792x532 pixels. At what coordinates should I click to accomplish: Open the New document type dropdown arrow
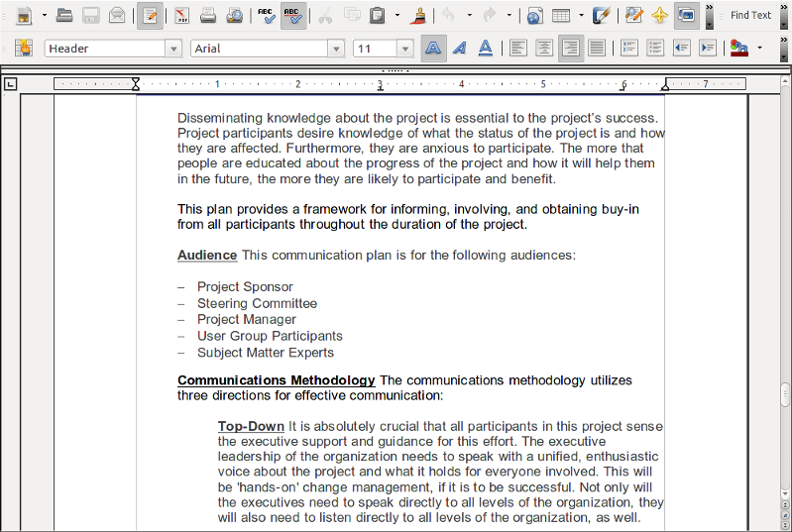click(45, 16)
